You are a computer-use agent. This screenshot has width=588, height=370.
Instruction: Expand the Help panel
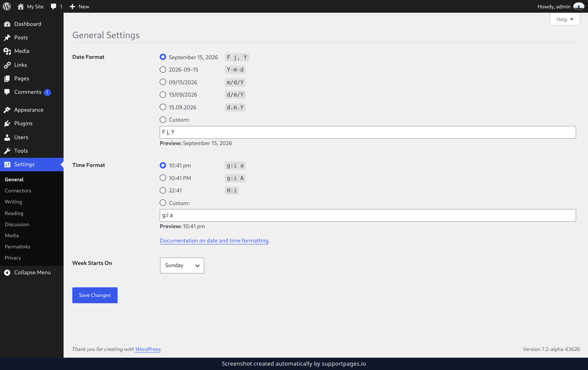click(x=565, y=19)
